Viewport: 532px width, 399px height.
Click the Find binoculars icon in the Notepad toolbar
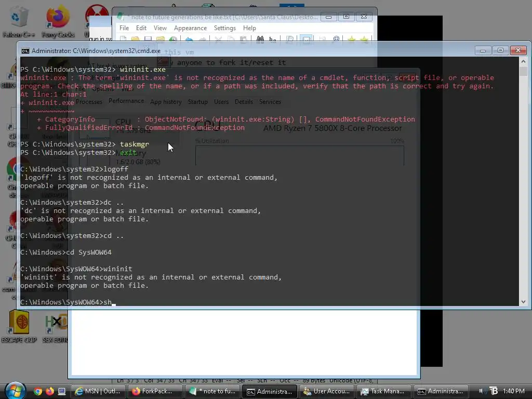coord(260,39)
